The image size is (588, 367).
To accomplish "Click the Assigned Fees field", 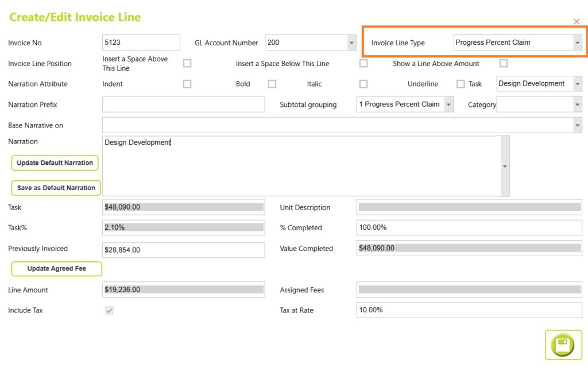I will 469,289.
